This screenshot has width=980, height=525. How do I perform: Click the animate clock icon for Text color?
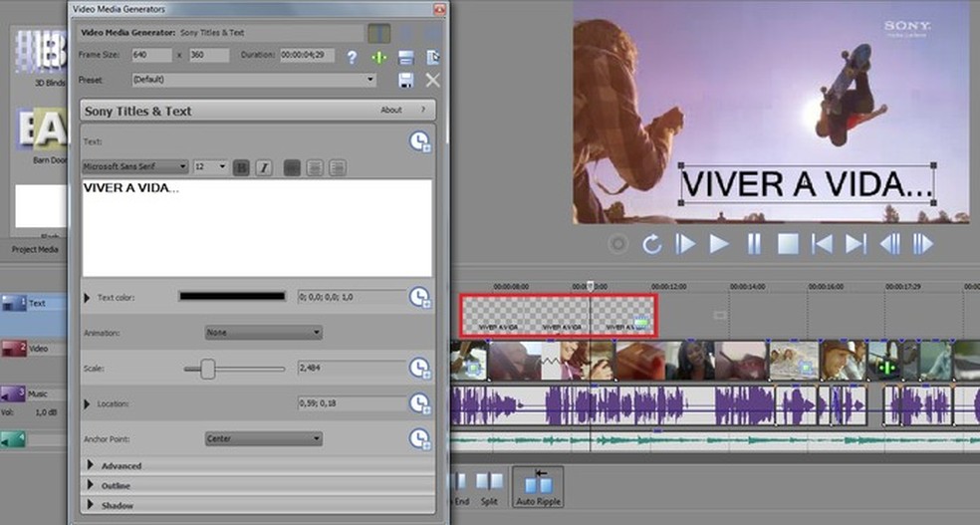[419, 297]
